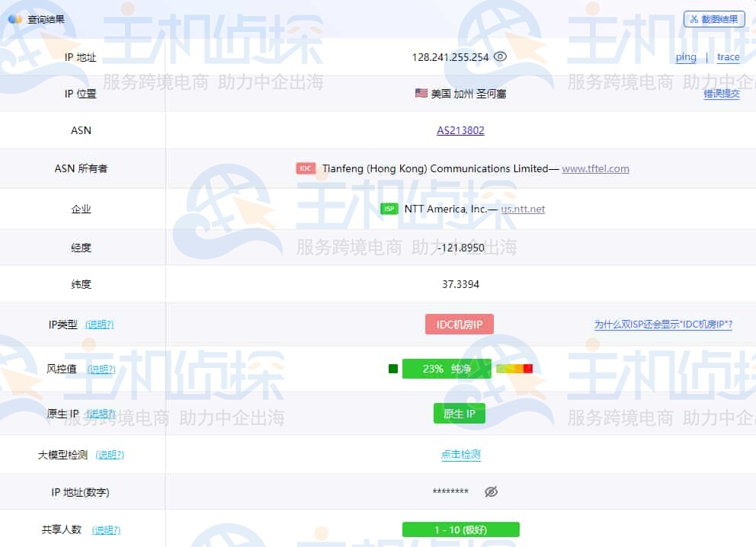Open the double-ISP IDC explanation link
This screenshot has width=756, height=547.
point(663,324)
